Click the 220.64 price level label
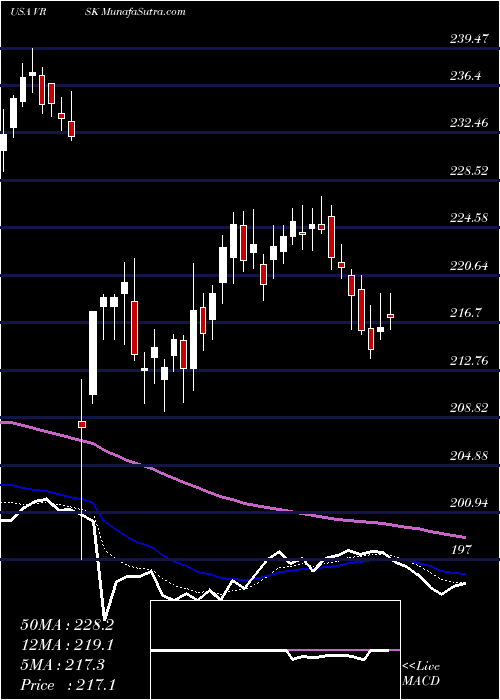 click(x=468, y=266)
